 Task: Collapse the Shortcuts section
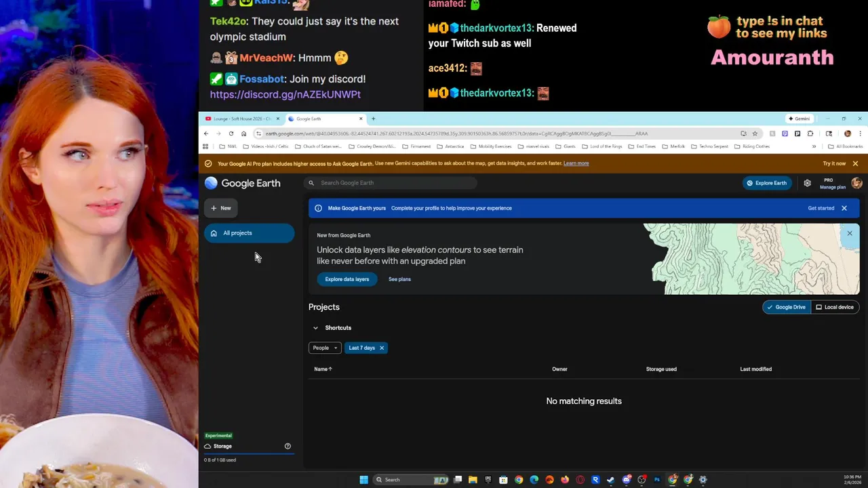pos(315,328)
